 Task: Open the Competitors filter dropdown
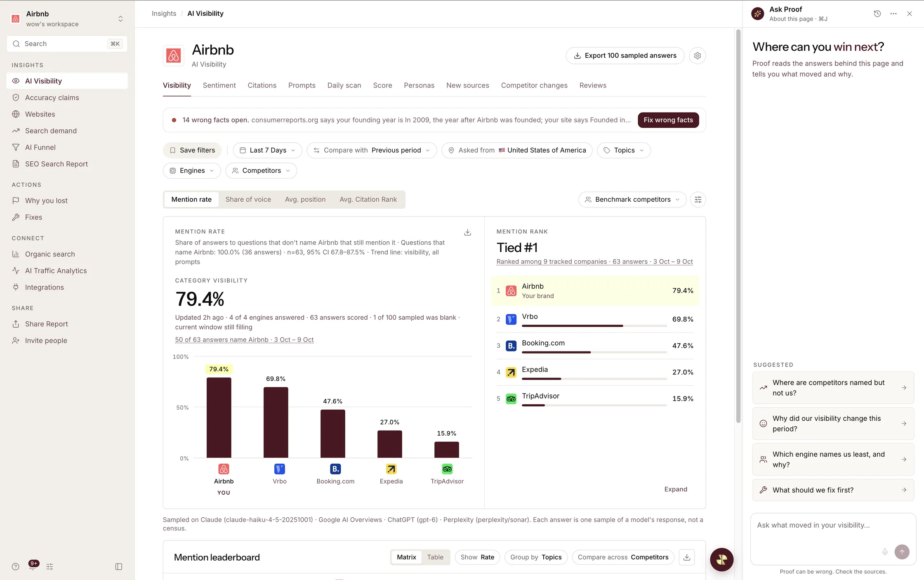(261, 171)
